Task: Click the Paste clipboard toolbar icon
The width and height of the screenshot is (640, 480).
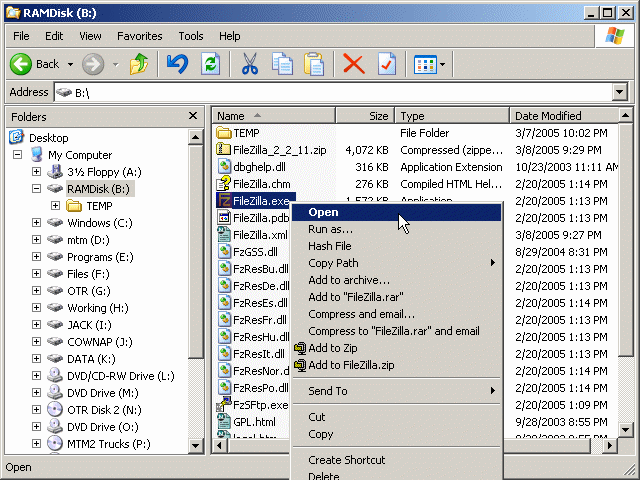Action: pos(314,64)
